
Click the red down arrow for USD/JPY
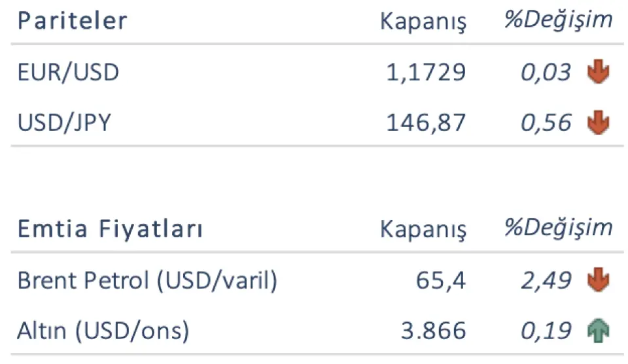(x=598, y=123)
